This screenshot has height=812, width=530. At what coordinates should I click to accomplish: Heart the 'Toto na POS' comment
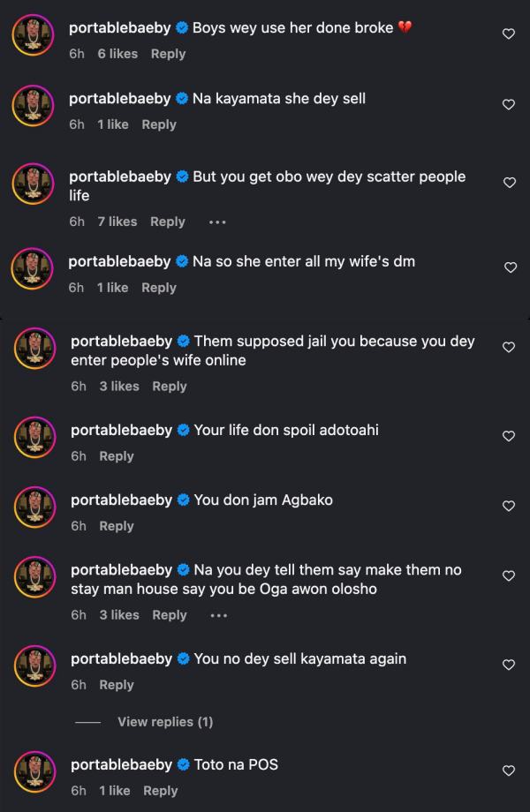click(508, 771)
